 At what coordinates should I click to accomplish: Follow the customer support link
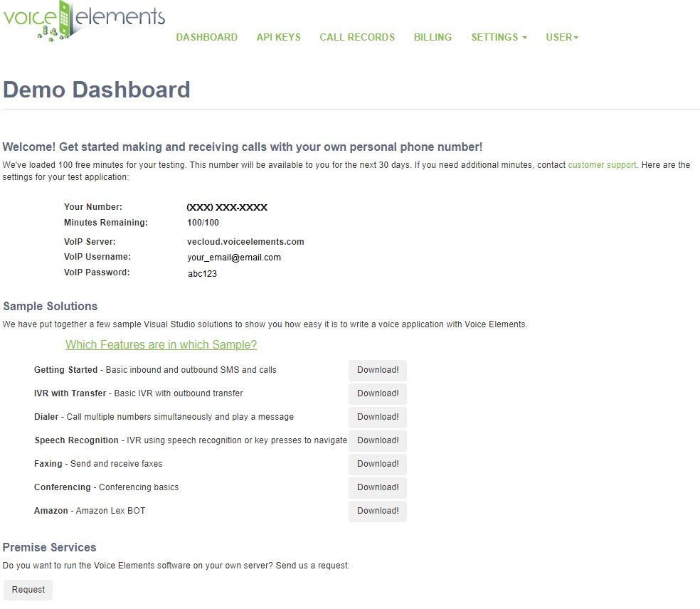602,165
